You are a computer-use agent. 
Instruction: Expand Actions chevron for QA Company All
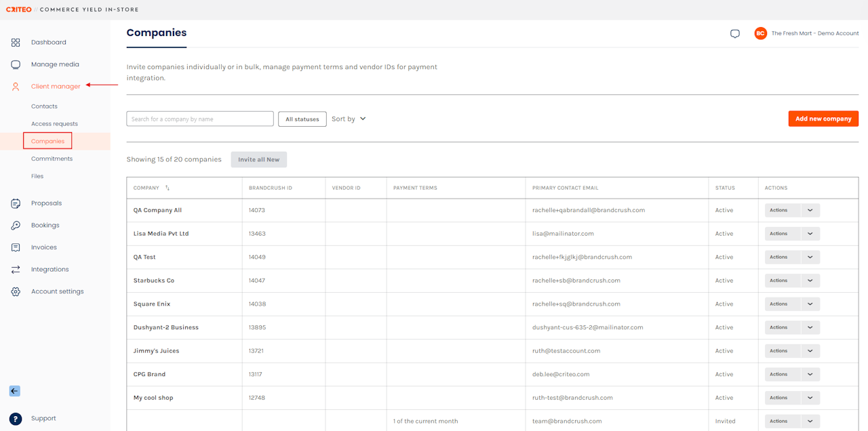[x=810, y=210]
